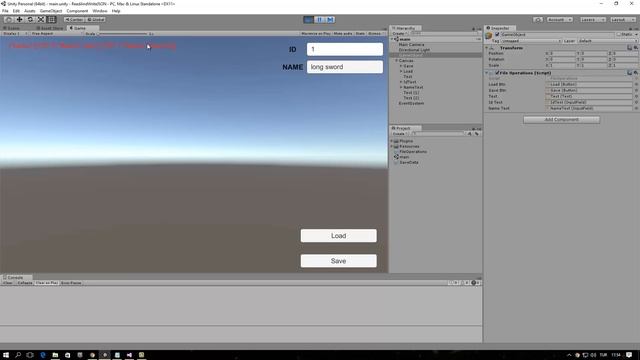Toggle the Static checkbox
Screen dimensions: 640x360
tap(618, 35)
